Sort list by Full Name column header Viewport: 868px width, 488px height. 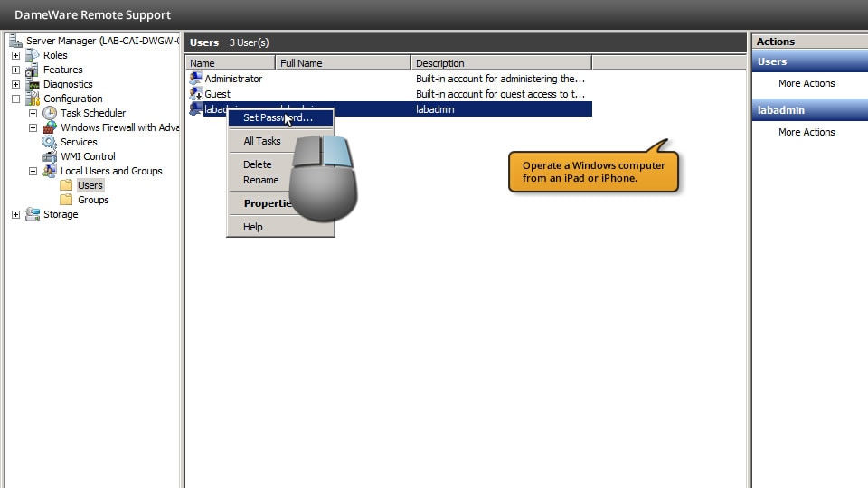(x=344, y=63)
